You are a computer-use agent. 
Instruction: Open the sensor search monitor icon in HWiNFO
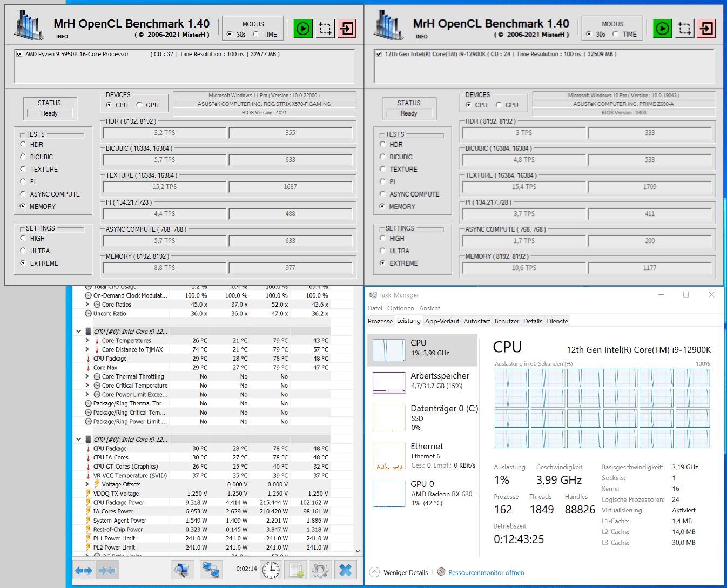tap(183, 570)
